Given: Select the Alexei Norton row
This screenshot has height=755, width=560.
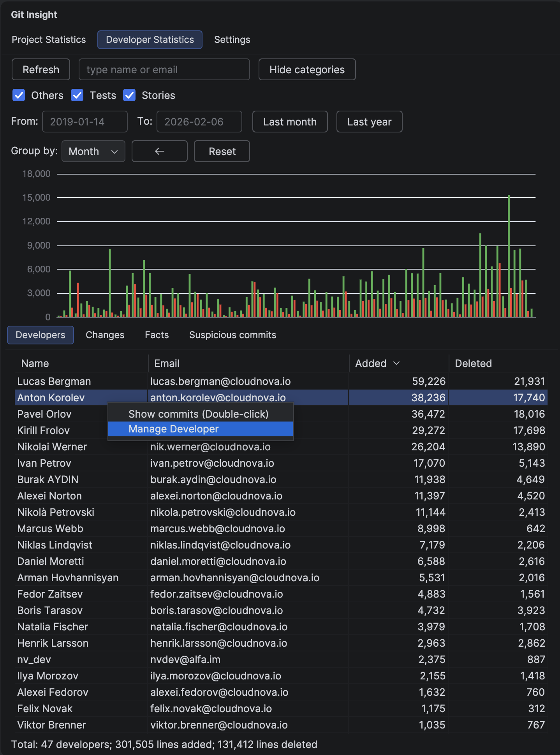Looking at the screenshot, I should pyautogui.click(x=281, y=496).
